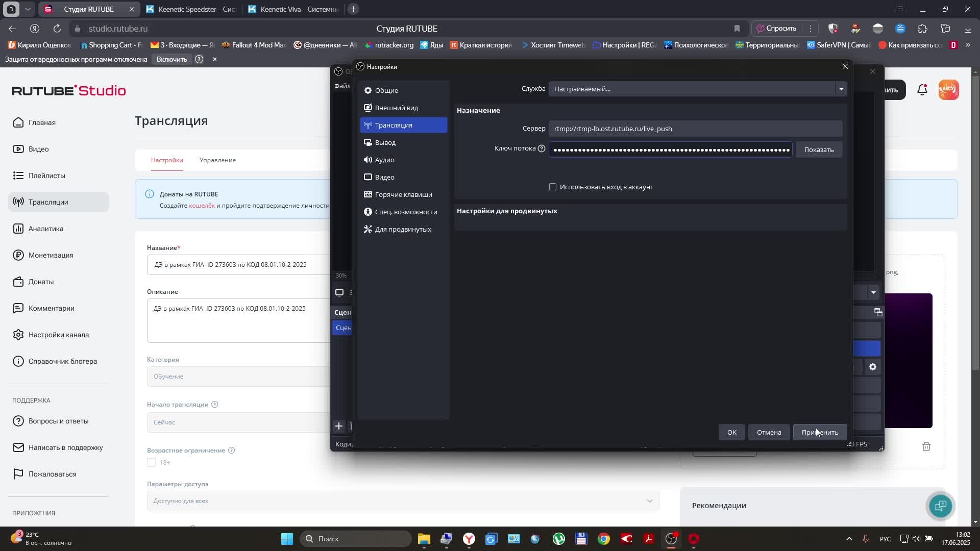Open the Аудио settings section

click(403, 160)
